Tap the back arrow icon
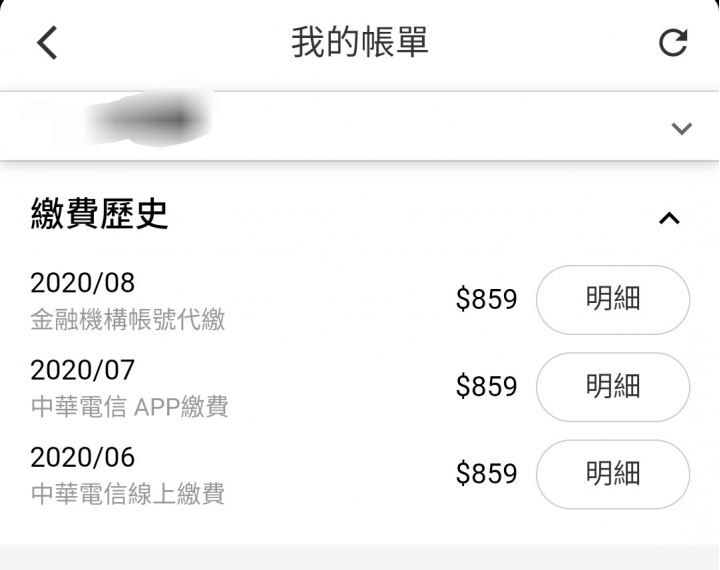 coord(47,43)
